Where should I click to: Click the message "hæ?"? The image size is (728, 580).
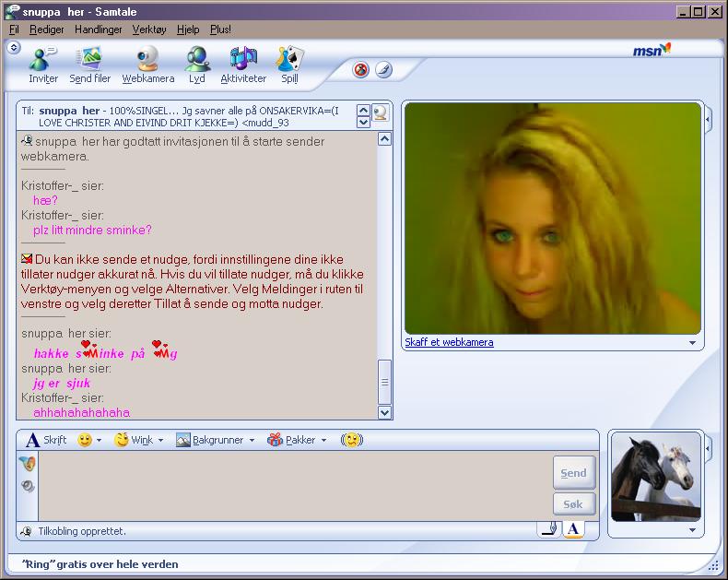(45, 200)
